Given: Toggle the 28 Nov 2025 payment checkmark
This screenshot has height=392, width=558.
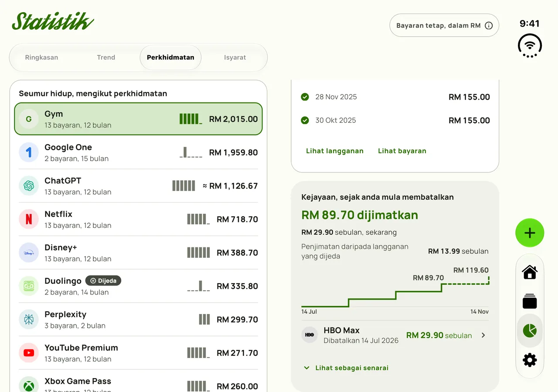Looking at the screenshot, I should point(305,97).
